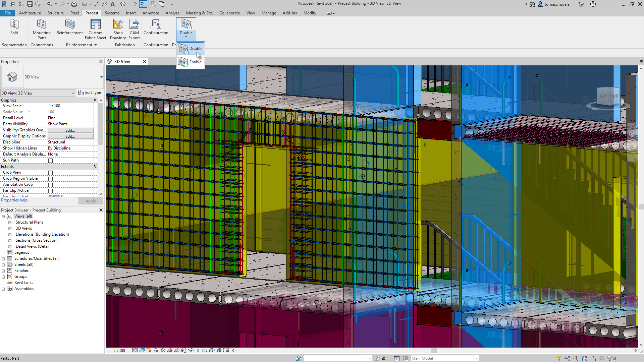Image resolution: width=644 pixels, height=362 pixels.
Task: Expand the Structural Plans tree node
Action: click(10, 222)
